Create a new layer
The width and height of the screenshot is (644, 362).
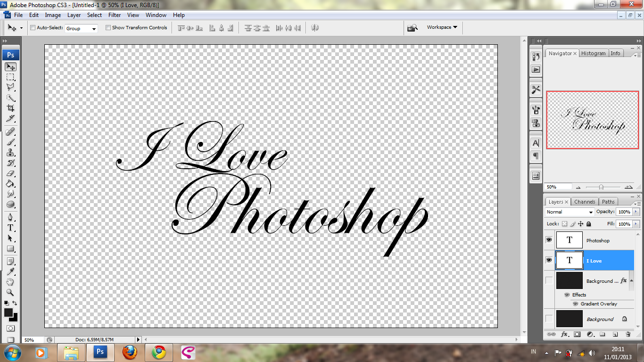(615, 334)
